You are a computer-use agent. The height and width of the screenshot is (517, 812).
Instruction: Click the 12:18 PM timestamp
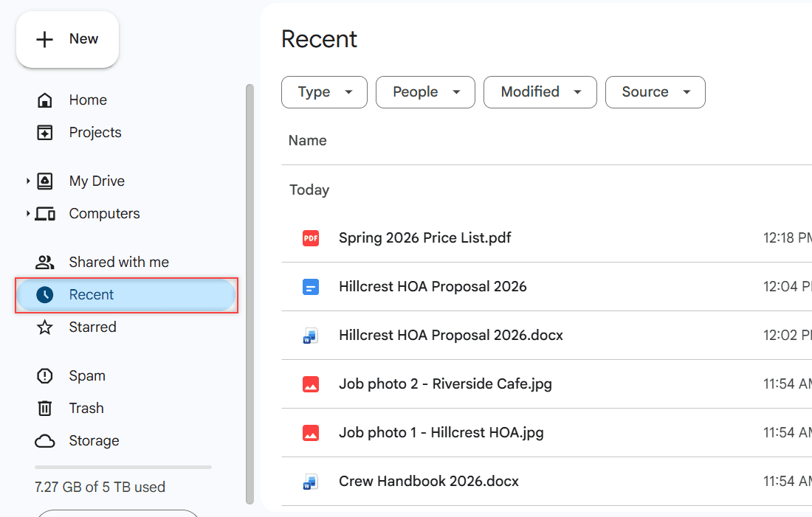787,238
